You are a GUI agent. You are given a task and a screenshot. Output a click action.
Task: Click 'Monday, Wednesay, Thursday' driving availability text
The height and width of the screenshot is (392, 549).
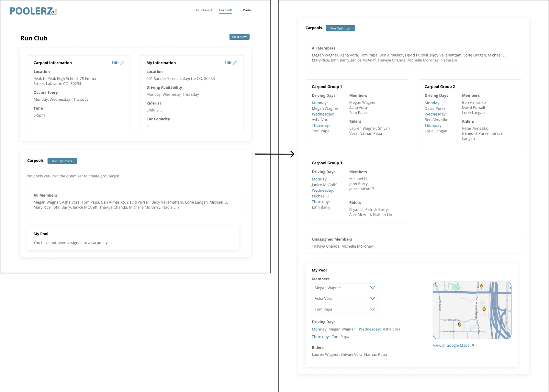[172, 94]
